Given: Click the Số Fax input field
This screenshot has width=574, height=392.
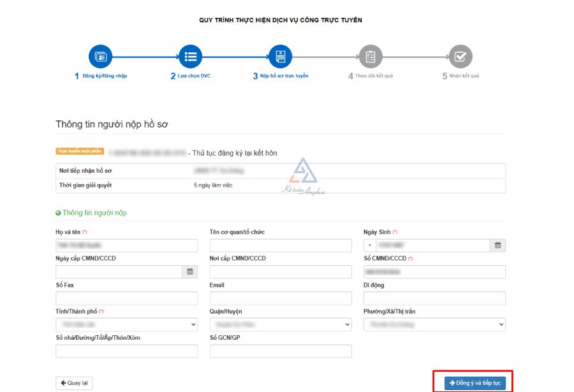Looking at the screenshot, I should click(126, 298).
